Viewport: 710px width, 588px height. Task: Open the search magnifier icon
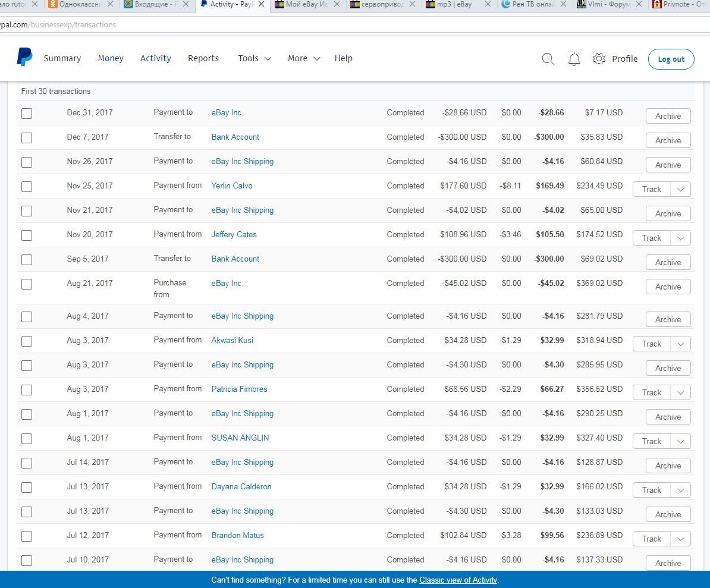tap(548, 59)
